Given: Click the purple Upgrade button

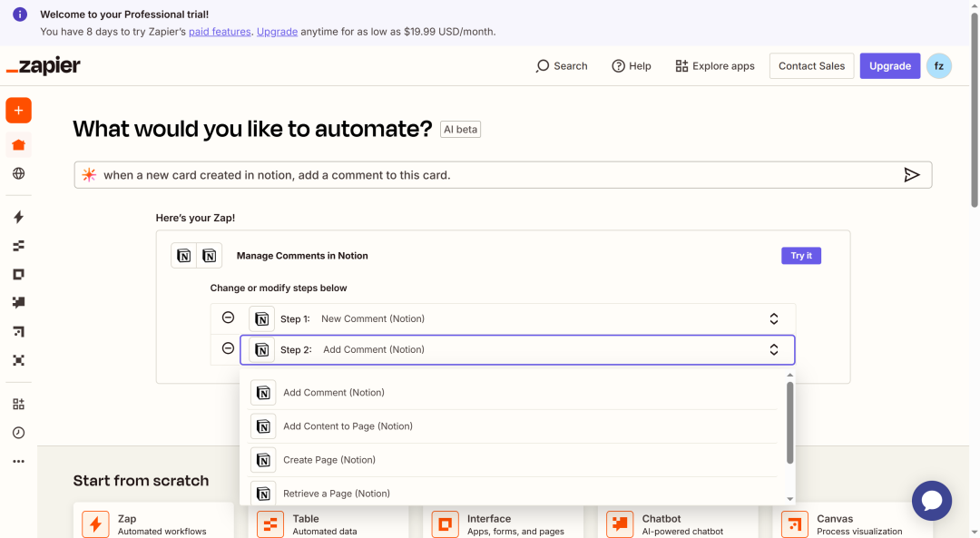Looking at the screenshot, I should (890, 66).
